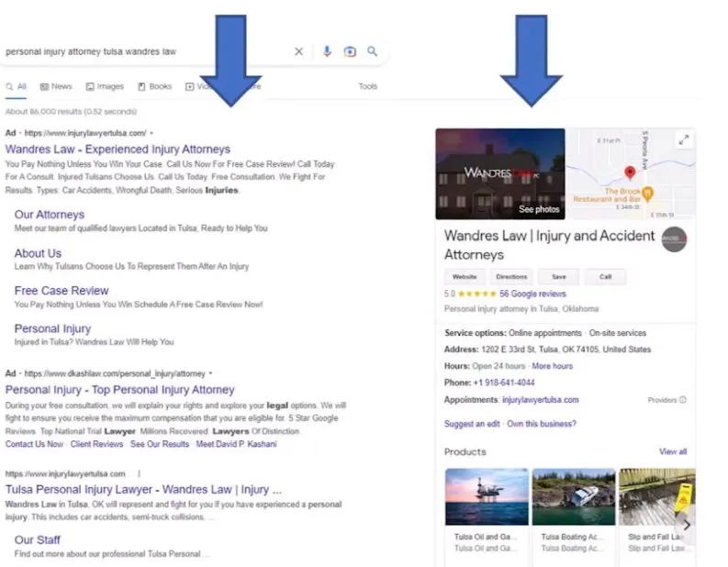This screenshot has height=567, width=728.
Task: Open injurylawyertulsa.com appointments link
Action: [x=541, y=400]
